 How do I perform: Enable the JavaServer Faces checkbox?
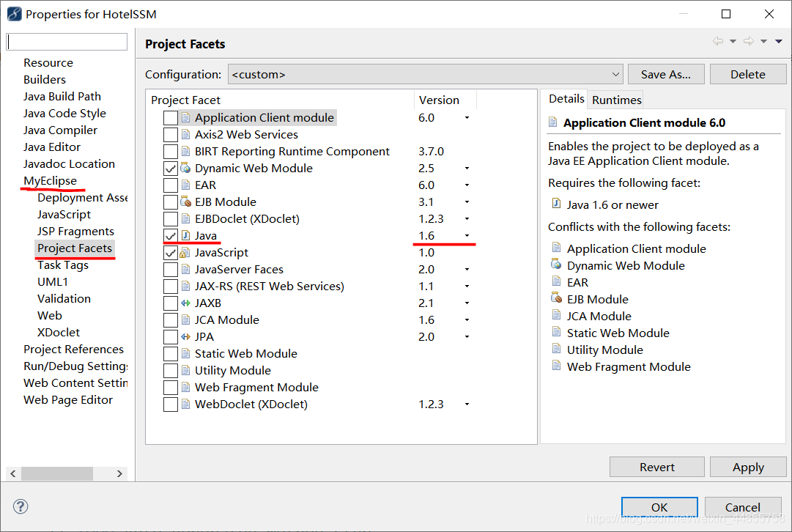coord(170,269)
